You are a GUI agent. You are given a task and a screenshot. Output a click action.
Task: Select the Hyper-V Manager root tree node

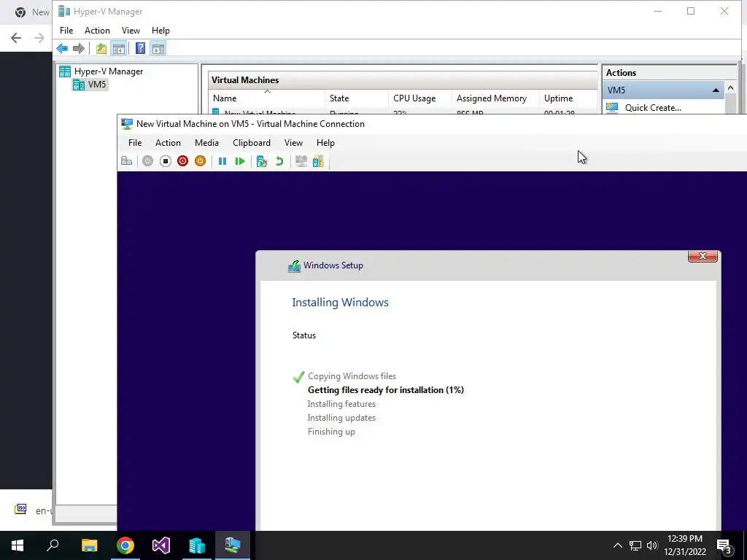(109, 71)
